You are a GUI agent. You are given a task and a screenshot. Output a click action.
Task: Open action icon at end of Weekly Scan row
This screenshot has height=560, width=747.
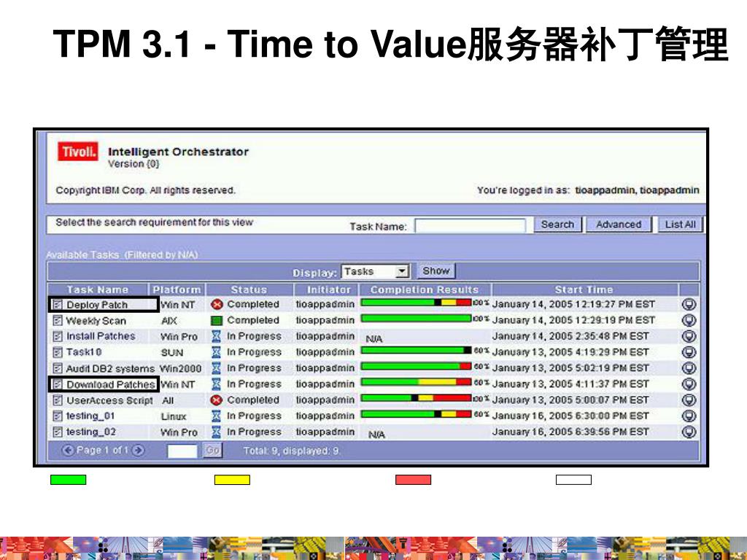tap(689, 321)
